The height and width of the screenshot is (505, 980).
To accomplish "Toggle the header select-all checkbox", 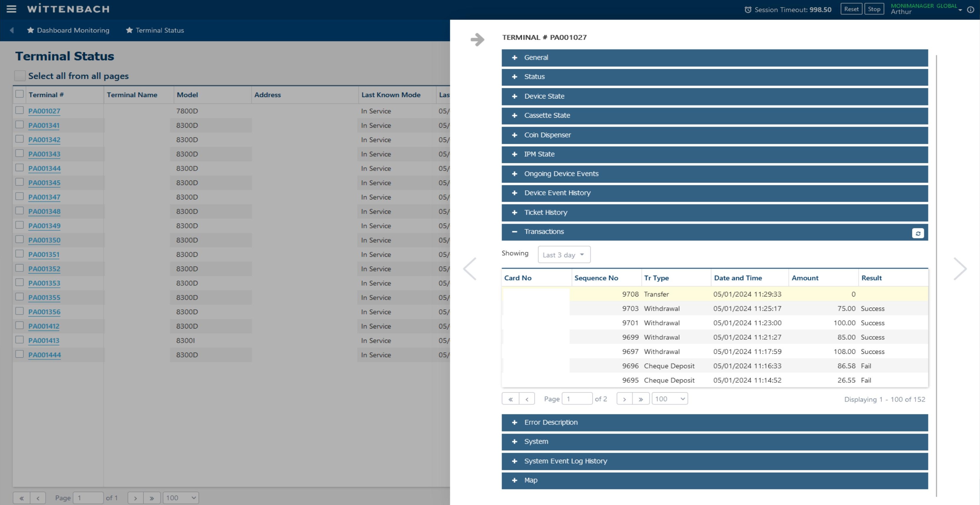I will click(x=19, y=94).
